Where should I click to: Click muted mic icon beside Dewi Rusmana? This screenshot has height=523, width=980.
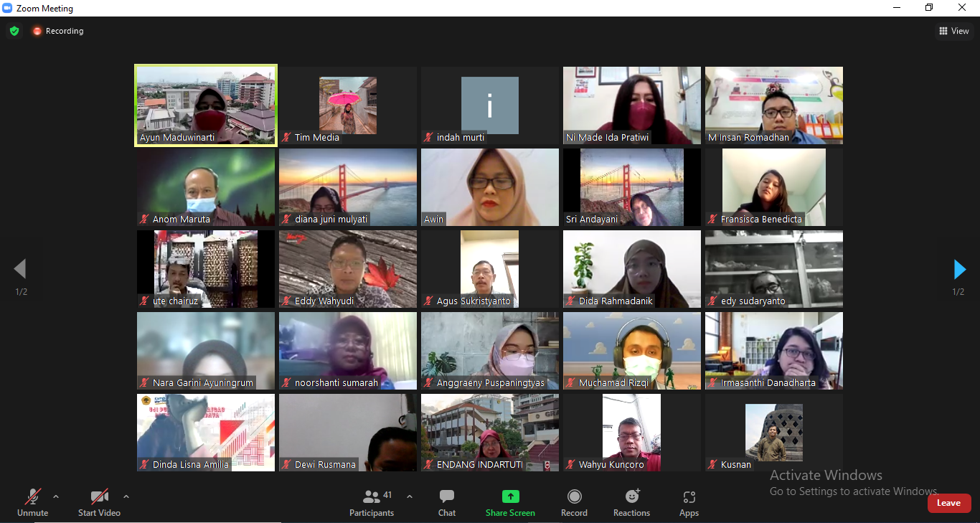(287, 464)
